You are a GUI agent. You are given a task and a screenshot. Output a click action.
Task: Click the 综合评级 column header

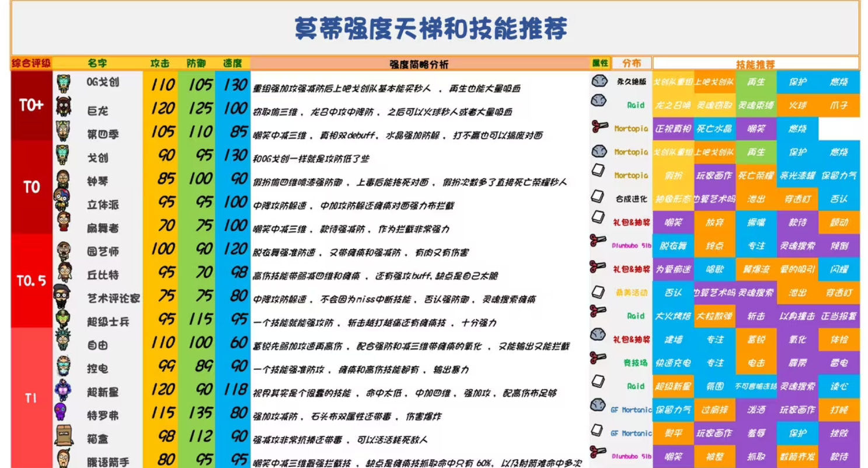(32, 63)
